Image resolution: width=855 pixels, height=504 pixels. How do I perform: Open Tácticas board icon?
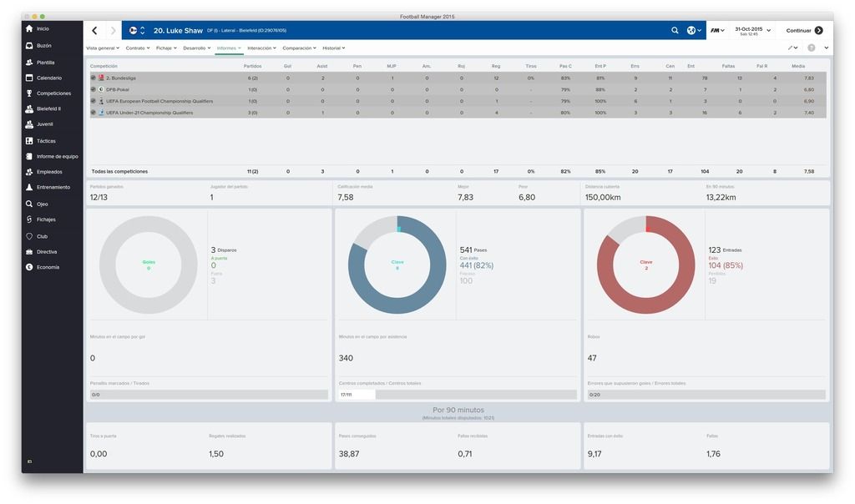coord(29,140)
